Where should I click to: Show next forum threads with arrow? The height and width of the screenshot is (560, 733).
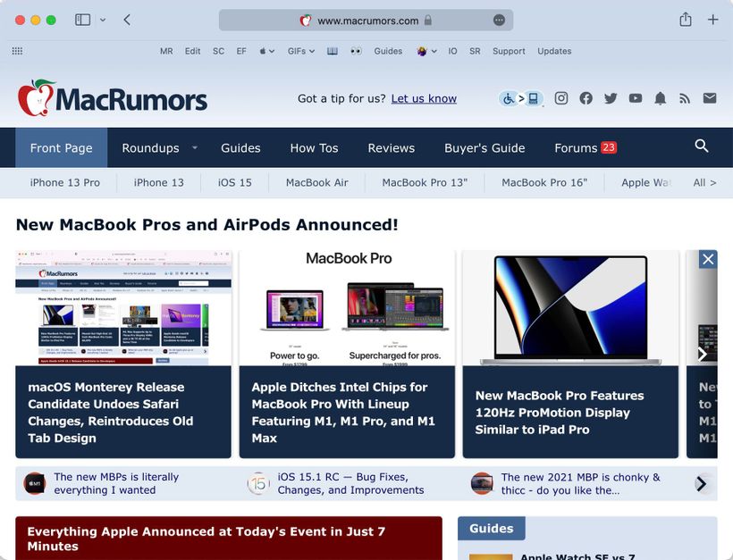[x=701, y=483]
